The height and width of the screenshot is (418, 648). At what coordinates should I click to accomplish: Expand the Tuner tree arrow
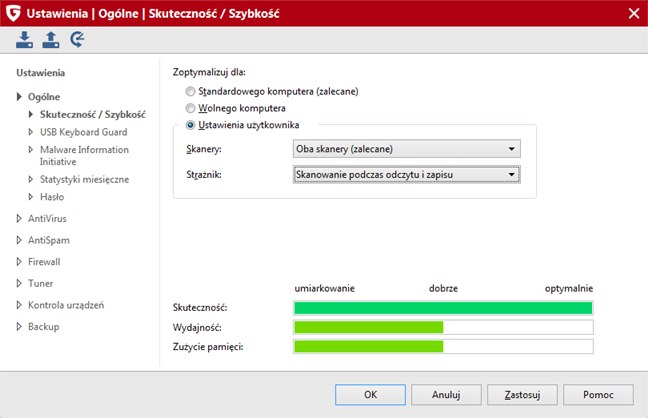tap(19, 283)
